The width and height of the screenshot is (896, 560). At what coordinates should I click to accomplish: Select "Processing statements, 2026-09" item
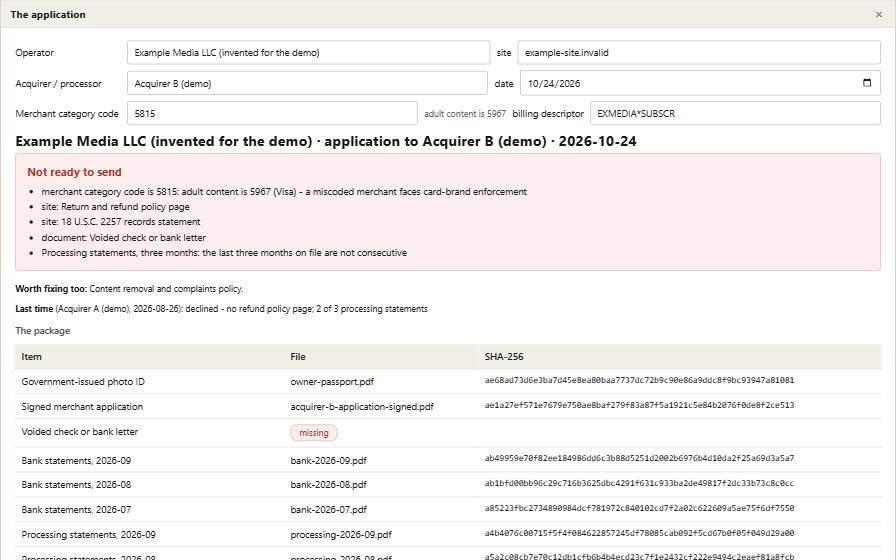coord(89,535)
